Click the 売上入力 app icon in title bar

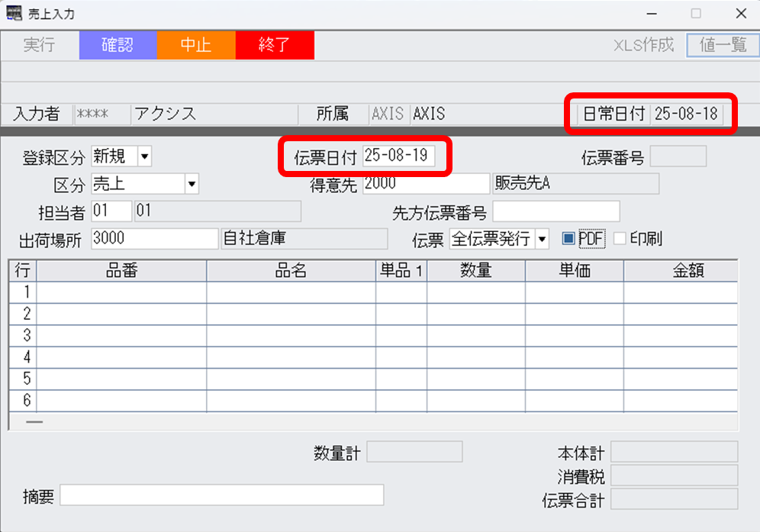coord(14,14)
